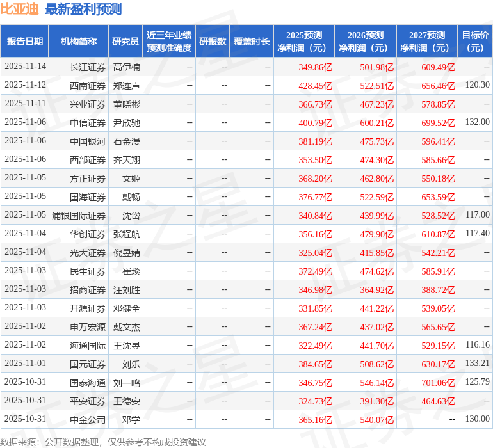Screen dimensions: 493x448
Task: Select analyst 高伊楠
Action: [127, 67]
